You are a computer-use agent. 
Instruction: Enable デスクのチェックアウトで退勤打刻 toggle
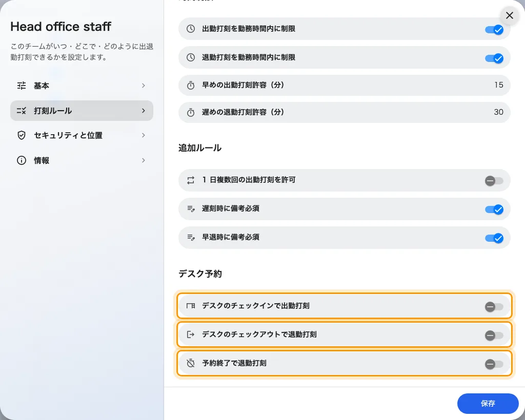pyautogui.click(x=494, y=335)
